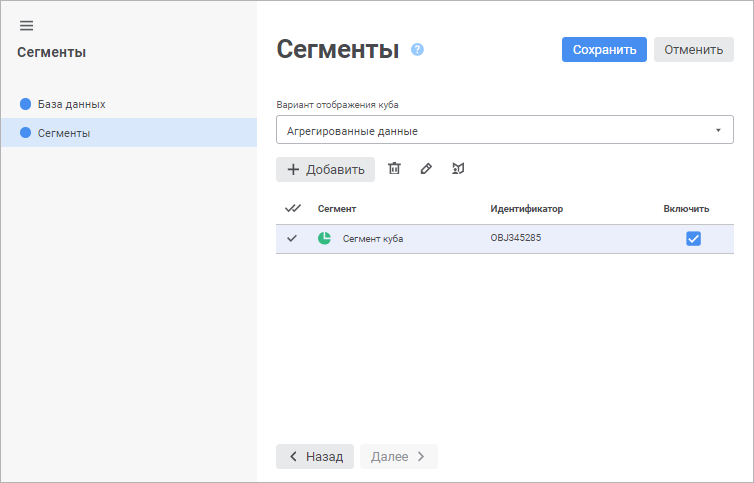The height and width of the screenshot is (483, 754).
Task: Click the identifier OBJ345285 cell
Action: 516,238
